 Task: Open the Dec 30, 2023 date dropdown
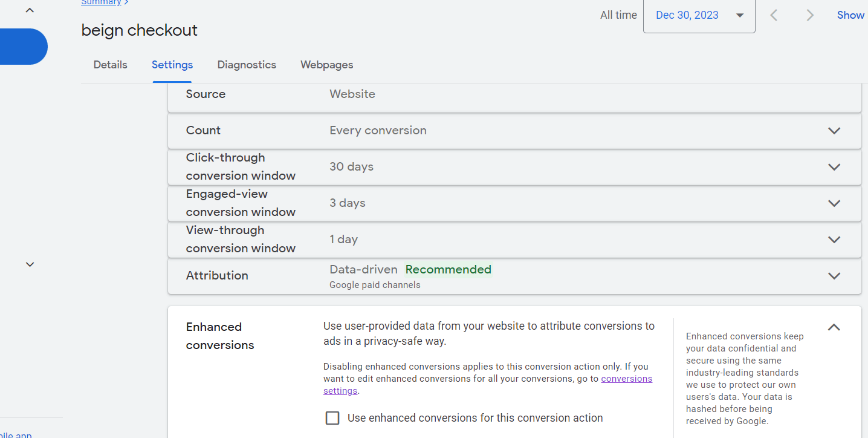[x=699, y=16]
